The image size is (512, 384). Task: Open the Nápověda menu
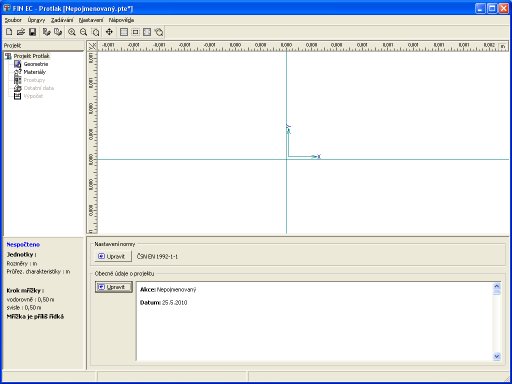121,20
